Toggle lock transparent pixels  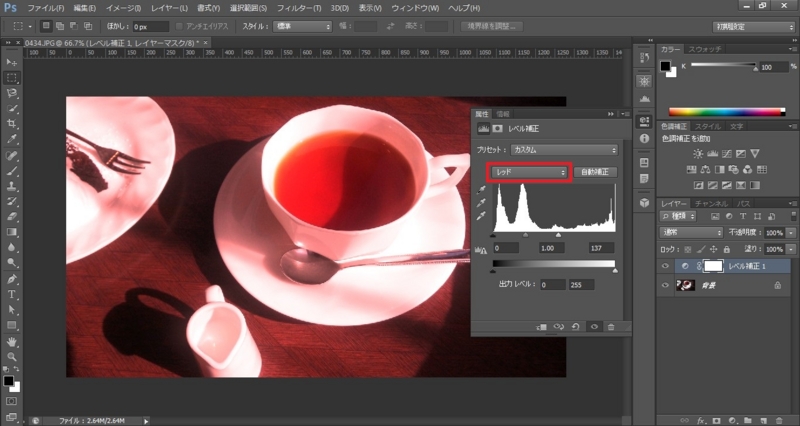[688, 249]
